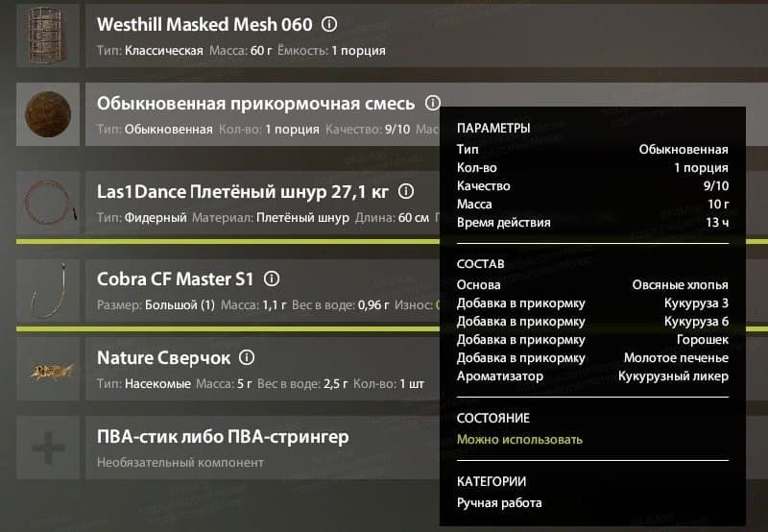Screen dimensions: 768x532
Task: Click the Ручная работа category
Action: coord(499,503)
